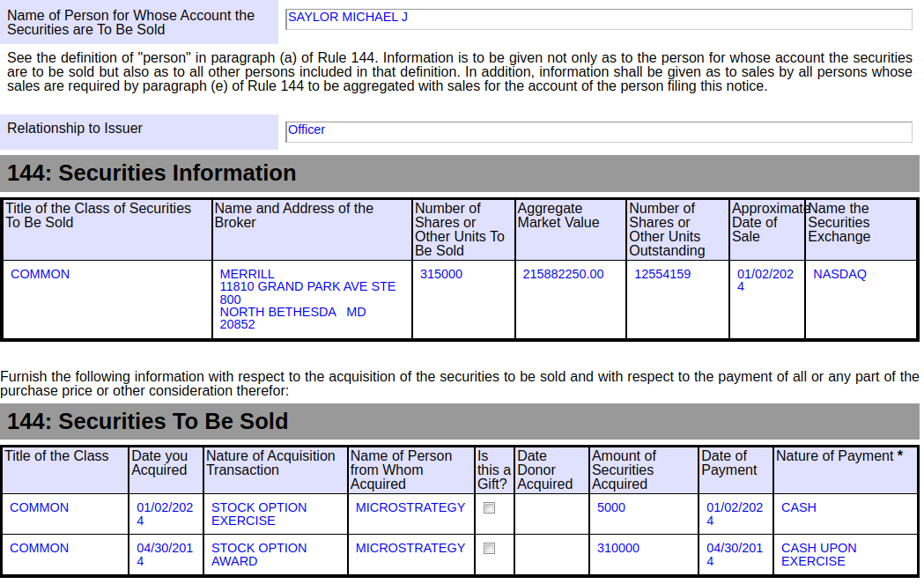The image size is (924, 584).
Task: Click the Is this a Gift? column header
Action: [494, 470]
